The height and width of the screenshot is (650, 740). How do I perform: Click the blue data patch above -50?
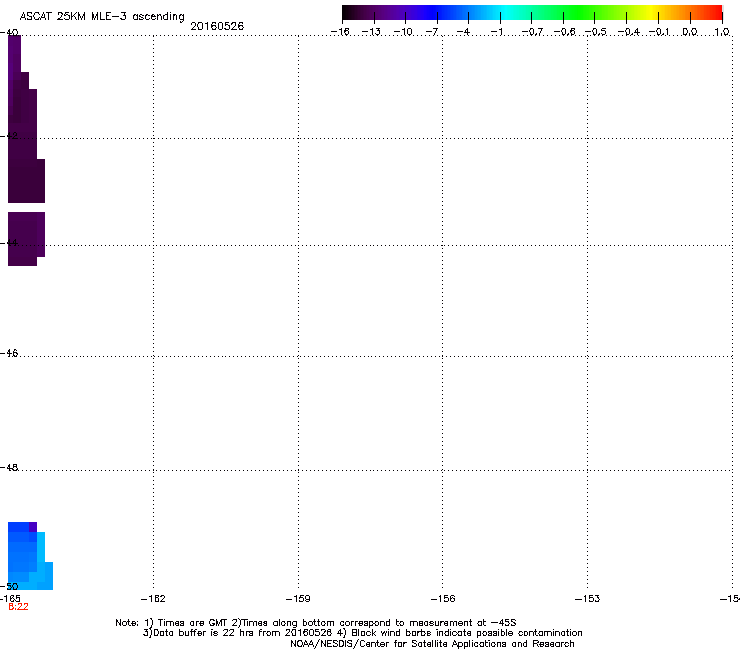[29, 557]
